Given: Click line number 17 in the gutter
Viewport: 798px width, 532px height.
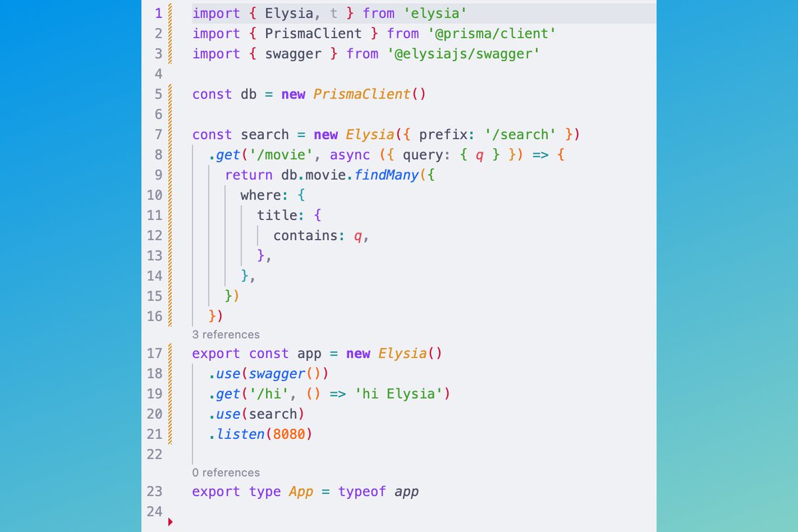Looking at the screenshot, I should coord(154,353).
